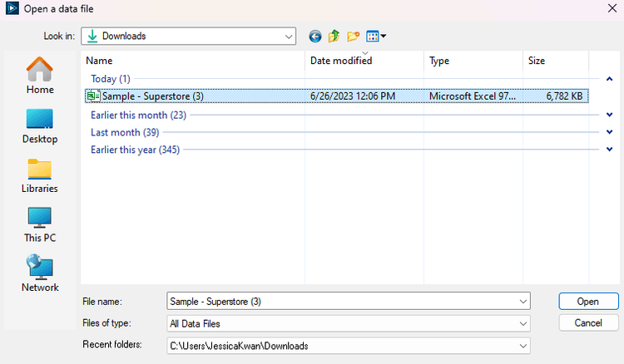Open the View Menu icon
624x364 pixels.
(x=376, y=36)
